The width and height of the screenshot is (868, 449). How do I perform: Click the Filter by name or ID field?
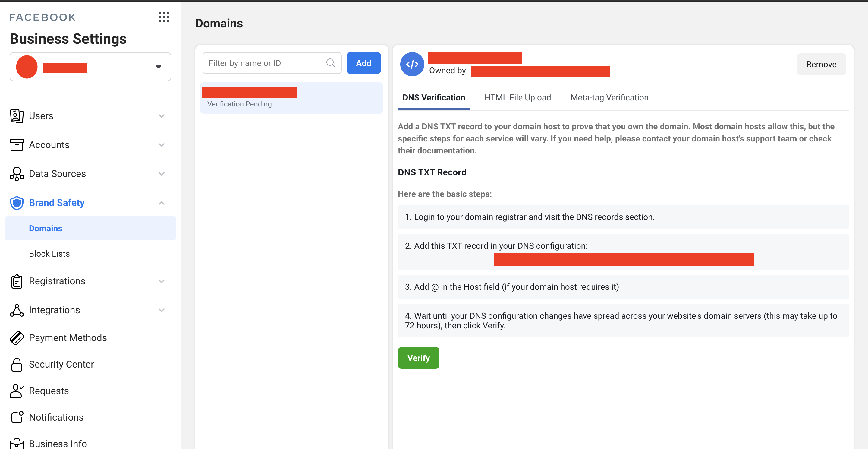[272, 63]
